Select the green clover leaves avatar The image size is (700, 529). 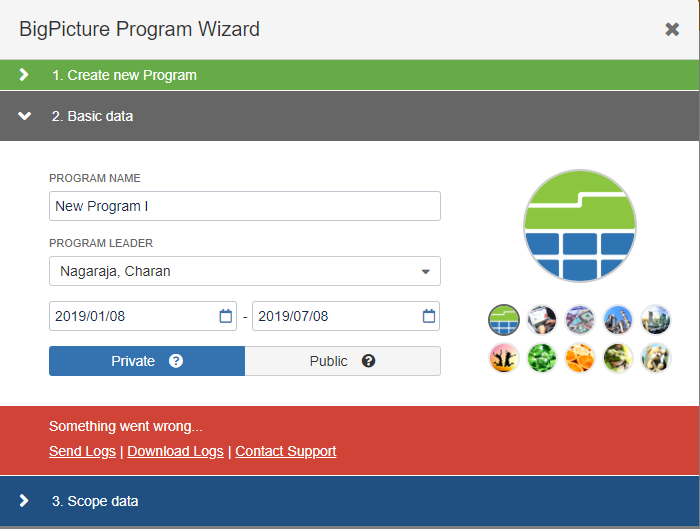542,358
